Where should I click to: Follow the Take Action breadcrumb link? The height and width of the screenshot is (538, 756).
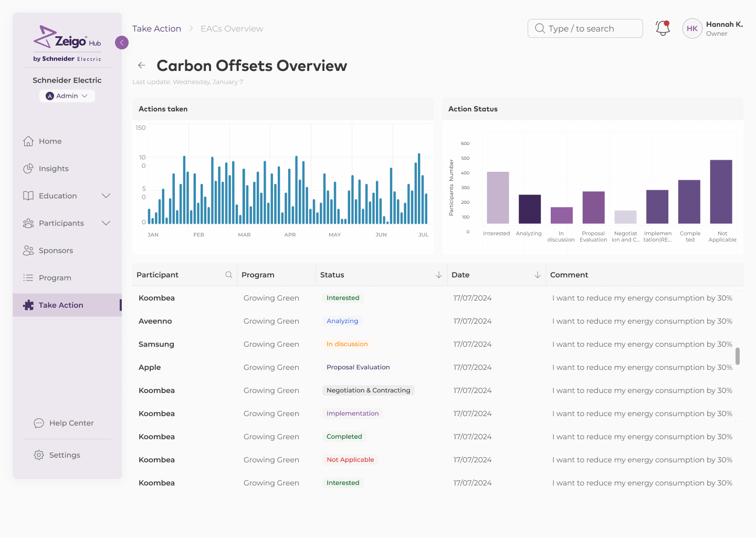tap(156, 28)
